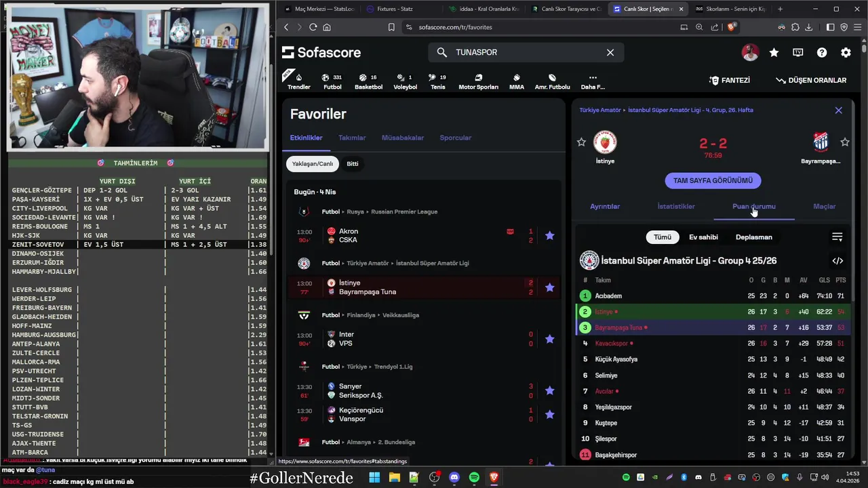Select the Bitti filter chip

coord(353,163)
